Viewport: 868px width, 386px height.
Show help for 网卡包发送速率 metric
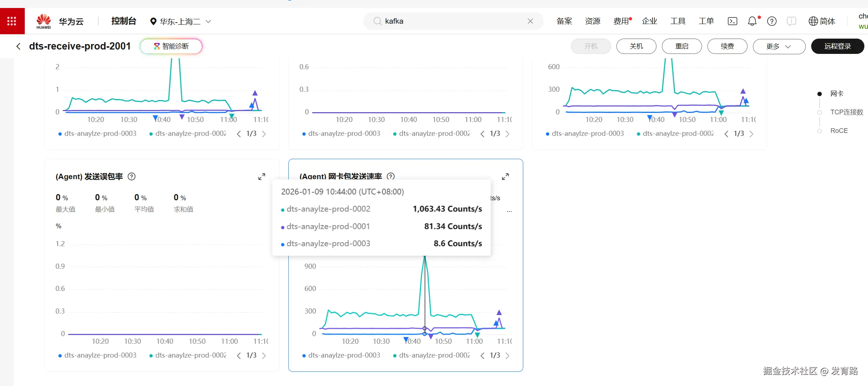point(391,177)
